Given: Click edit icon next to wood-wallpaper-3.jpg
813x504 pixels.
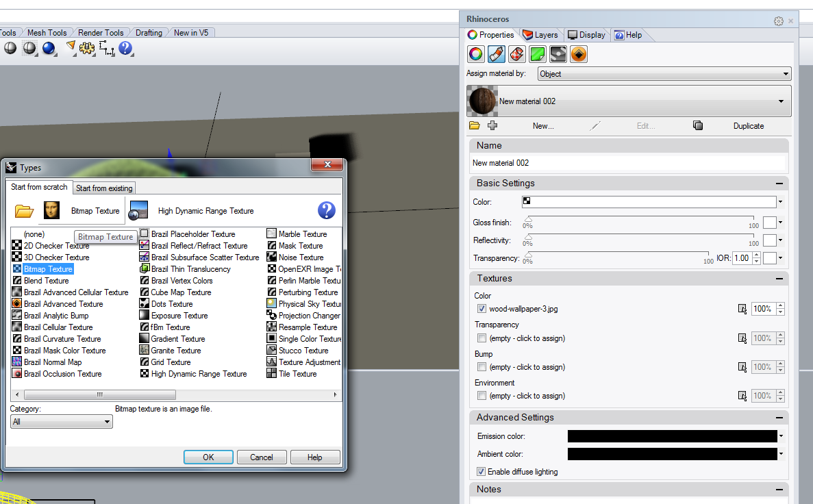Looking at the screenshot, I should [742, 309].
